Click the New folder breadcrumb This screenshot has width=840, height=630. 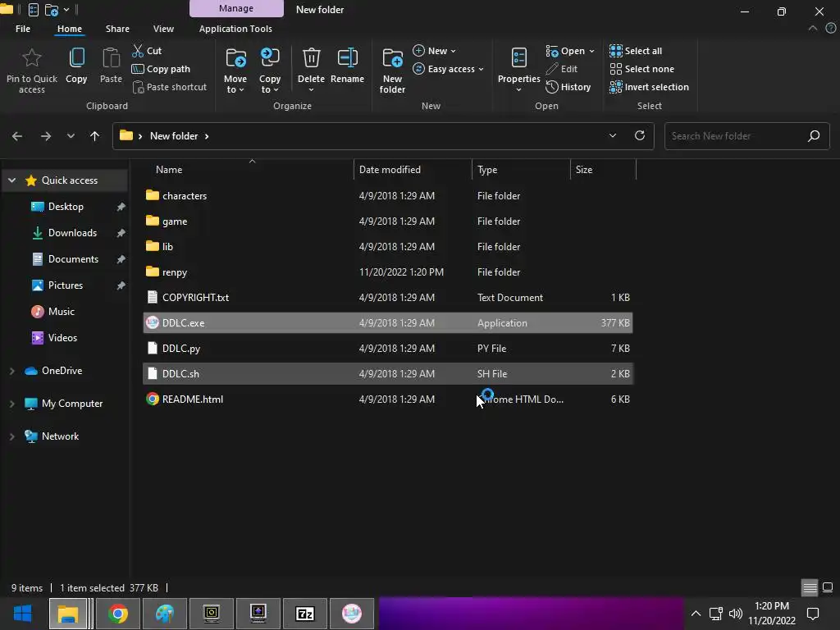tap(174, 136)
